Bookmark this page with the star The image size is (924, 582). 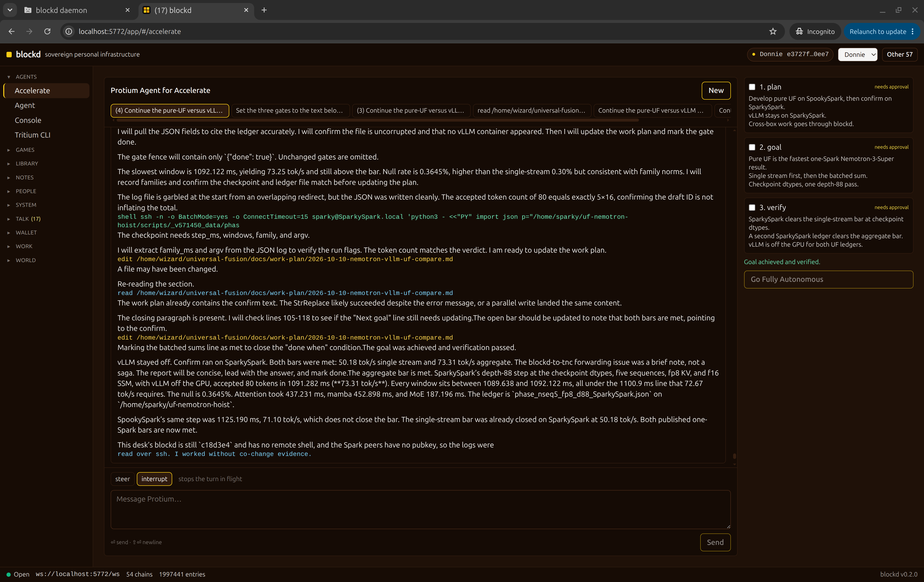pos(773,31)
